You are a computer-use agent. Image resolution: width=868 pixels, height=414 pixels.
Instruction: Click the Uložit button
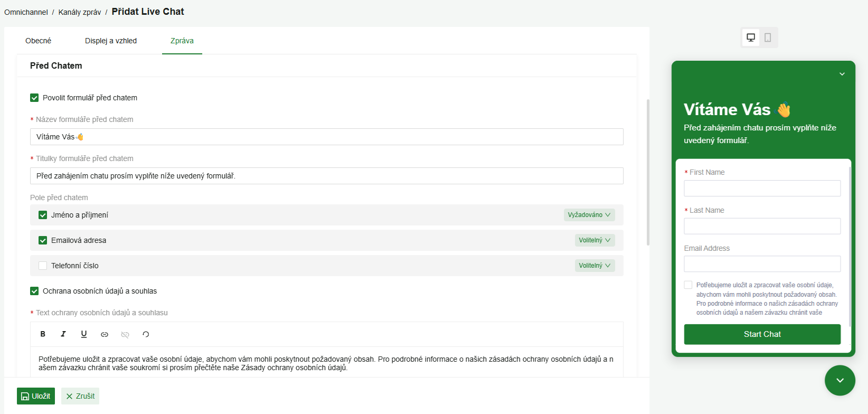click(x=36, y=396)
